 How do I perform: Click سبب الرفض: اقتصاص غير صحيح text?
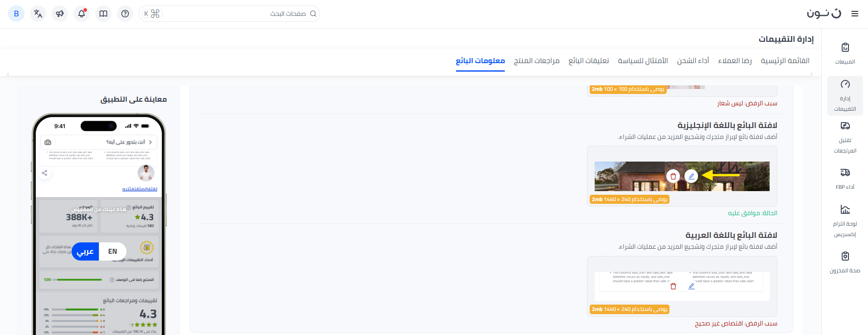736,324
